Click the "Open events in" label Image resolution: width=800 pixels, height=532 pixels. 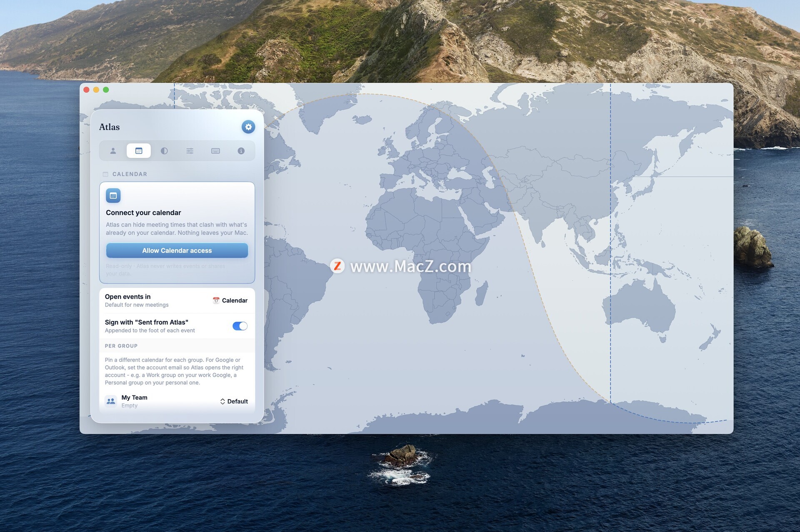(x=128, y=297)
